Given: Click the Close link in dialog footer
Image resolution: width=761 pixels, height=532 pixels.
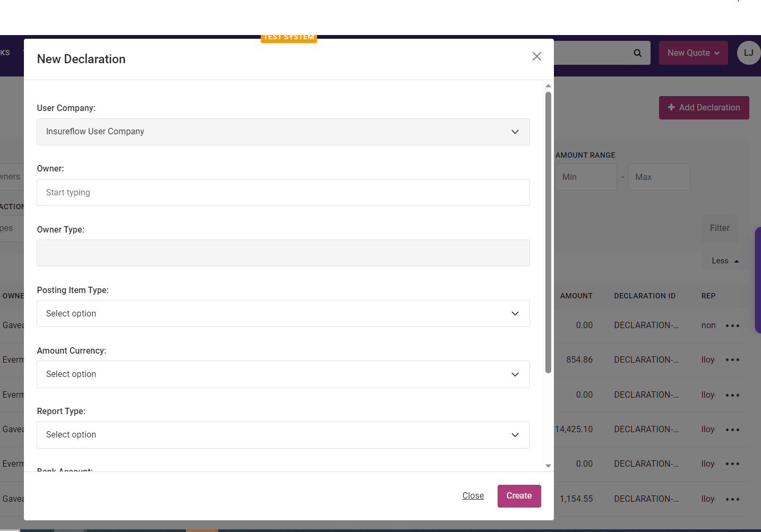Looking at the screenshot, I should tap(473, 496).
